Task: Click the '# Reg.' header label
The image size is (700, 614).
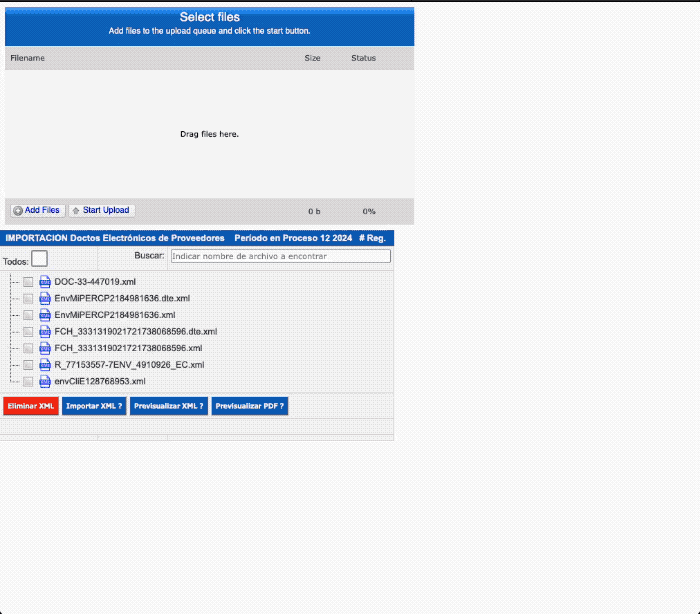Action: pyautogui.click(x=372, y=238)
